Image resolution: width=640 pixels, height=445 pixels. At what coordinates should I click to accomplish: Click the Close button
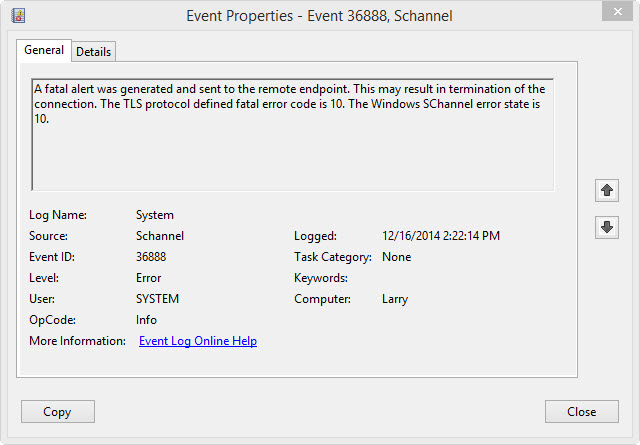point(582,412)
